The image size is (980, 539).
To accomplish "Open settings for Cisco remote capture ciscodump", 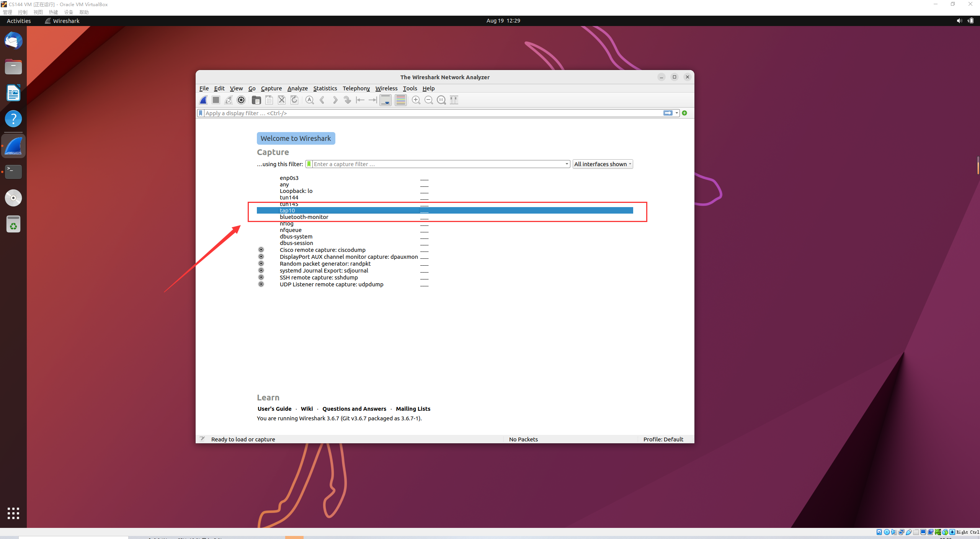I will click(x=261, y=250).
